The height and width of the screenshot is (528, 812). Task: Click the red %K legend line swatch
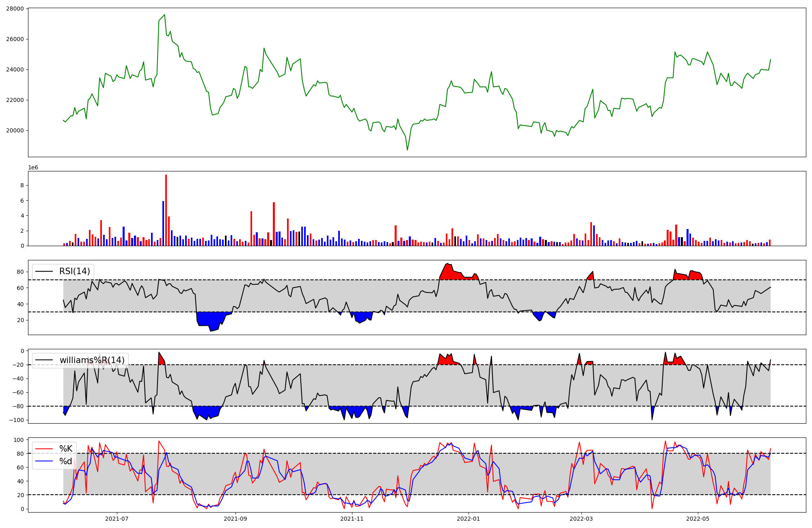point(44,449)
